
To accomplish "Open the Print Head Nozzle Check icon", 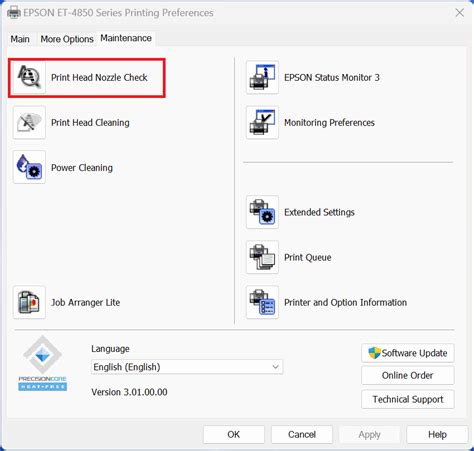I will click(29, 77).
